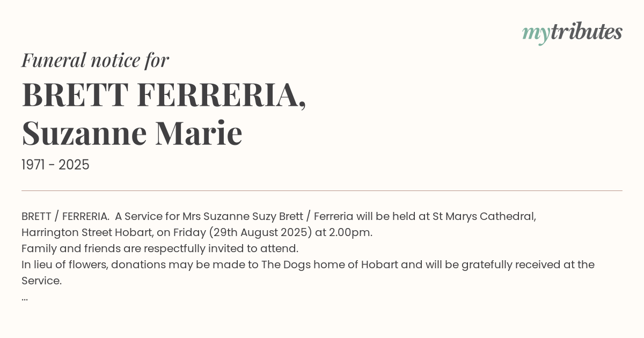Click "BRETT / FERRERIA." at notice start

[x=65, y=216]
